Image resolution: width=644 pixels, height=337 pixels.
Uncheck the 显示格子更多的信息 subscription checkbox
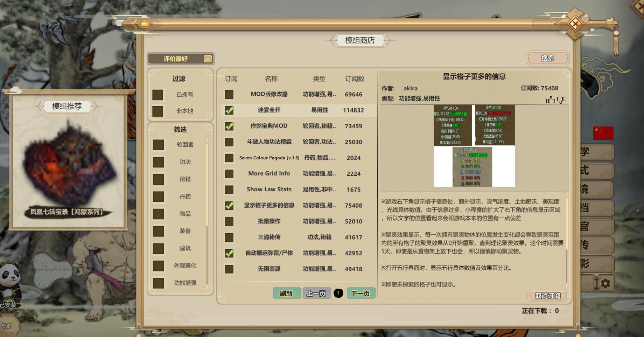[x=229, y=206]
